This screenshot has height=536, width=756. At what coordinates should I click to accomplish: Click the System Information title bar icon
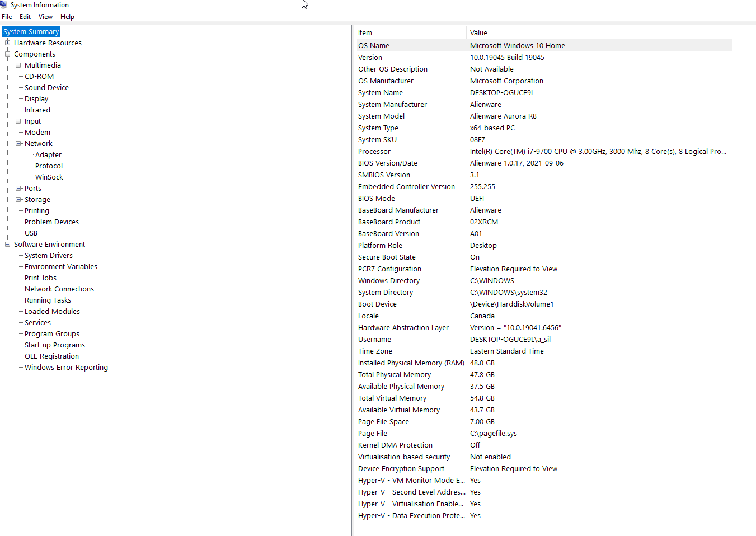(x=3, y=4)
